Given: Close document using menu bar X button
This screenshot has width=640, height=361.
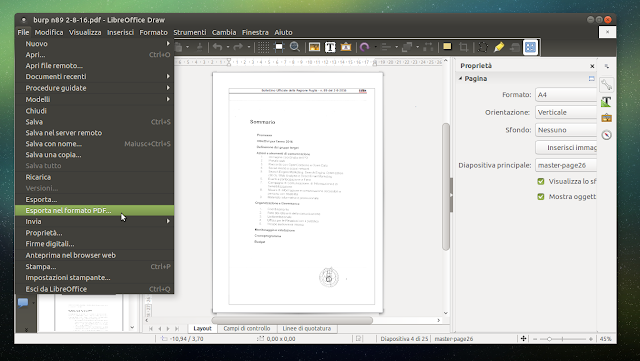Looking at the screenshot, I should [607, 32].
